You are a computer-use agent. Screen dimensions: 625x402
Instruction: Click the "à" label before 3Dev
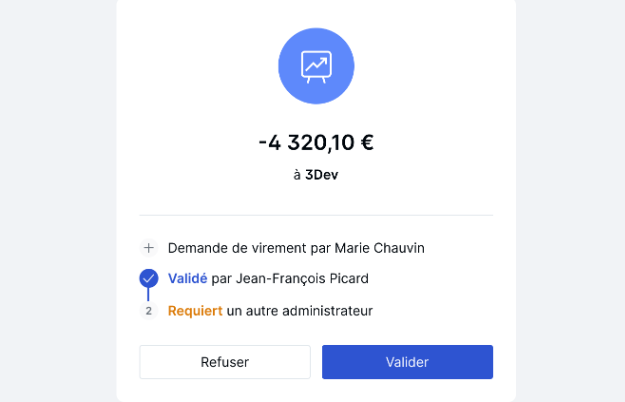pos(297,175)
